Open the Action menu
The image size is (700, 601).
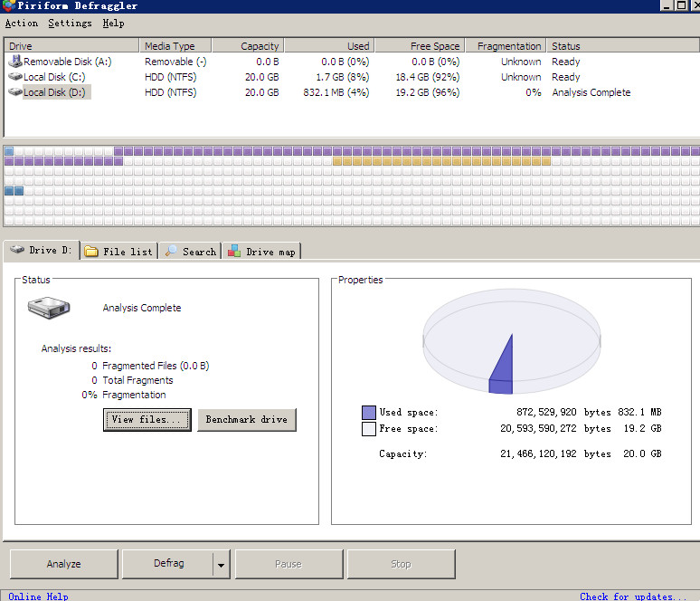[22, 24]
